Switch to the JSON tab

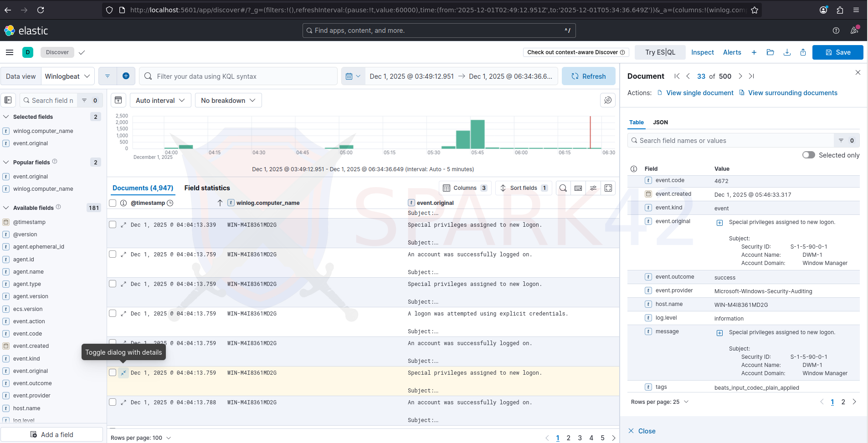(660, 122)
